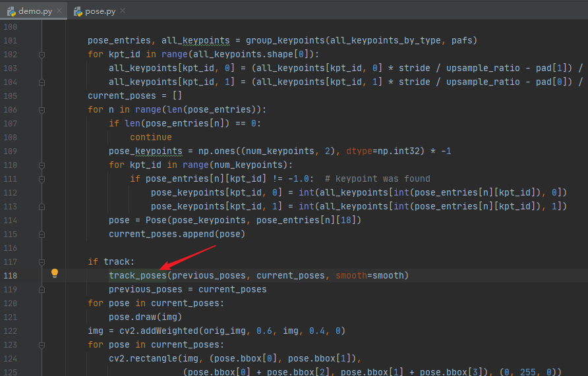This screenshot has width=588, height=376.
Task: Click line number 109 in the gutter
Action: (x=10, y=151)
